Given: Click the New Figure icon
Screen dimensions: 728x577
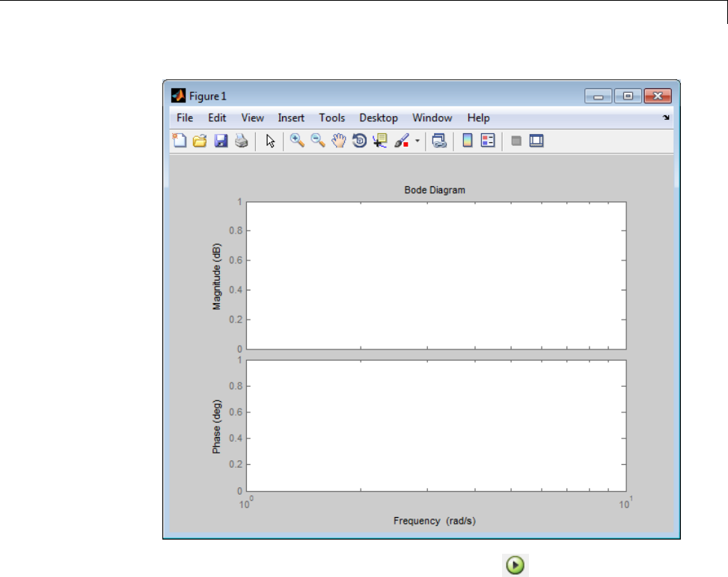Looking at the screenshot, I should point(180,140).
